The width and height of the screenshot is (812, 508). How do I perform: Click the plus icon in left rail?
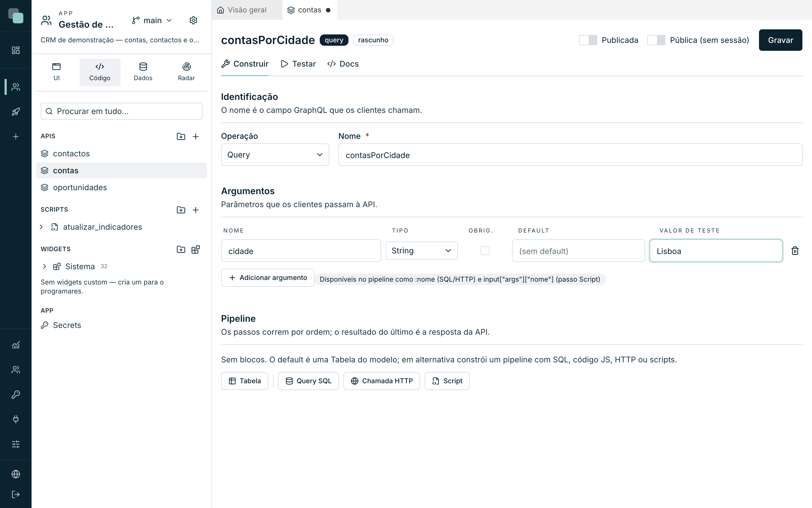16,136
